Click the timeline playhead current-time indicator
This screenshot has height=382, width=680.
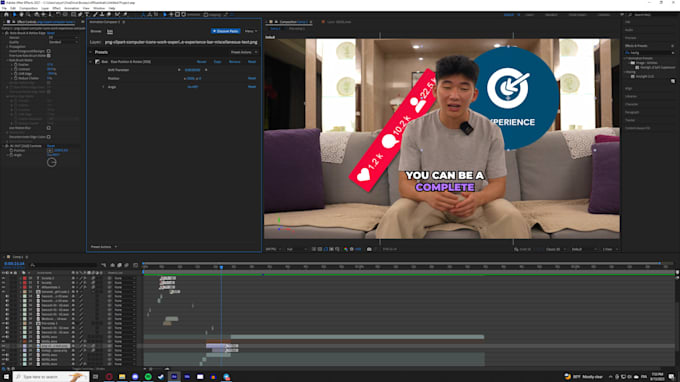tap(221, 267)
